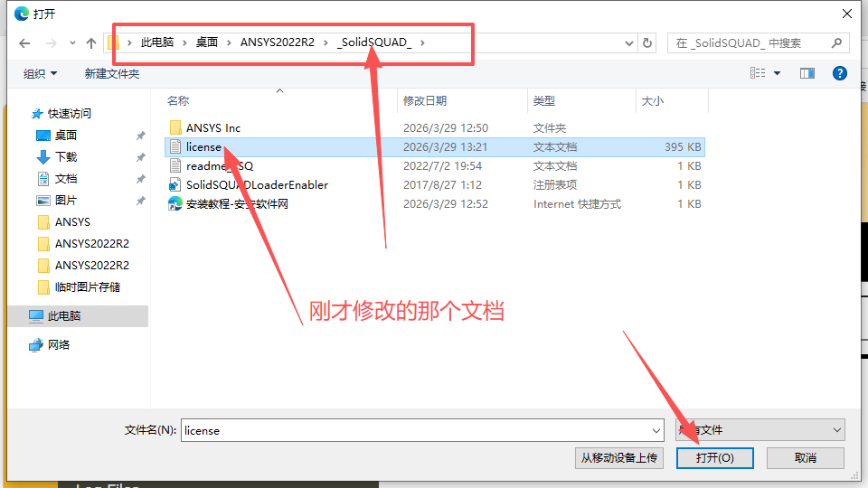Image resolution: width=868 pixels, height=488 pixels.
Task: Click the license file icon
Action: click(175, 146)
